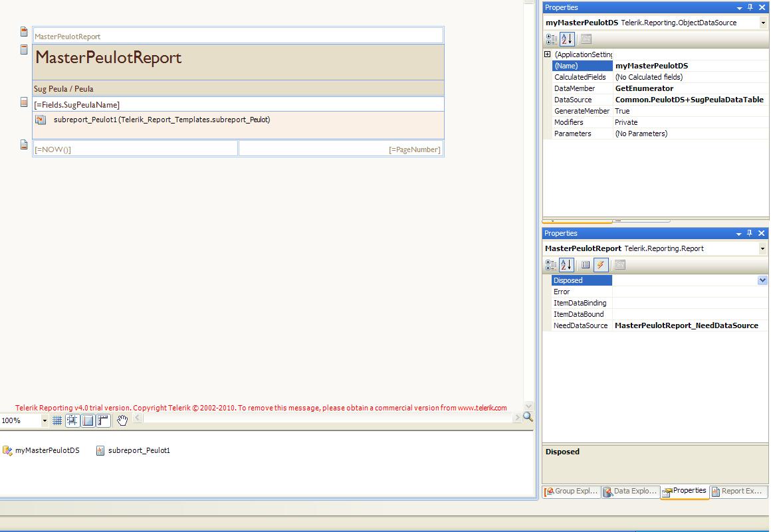Click the detail section icon beside SugPeulaName
Viewport: 771px width, 532px height.
(24, 102)
